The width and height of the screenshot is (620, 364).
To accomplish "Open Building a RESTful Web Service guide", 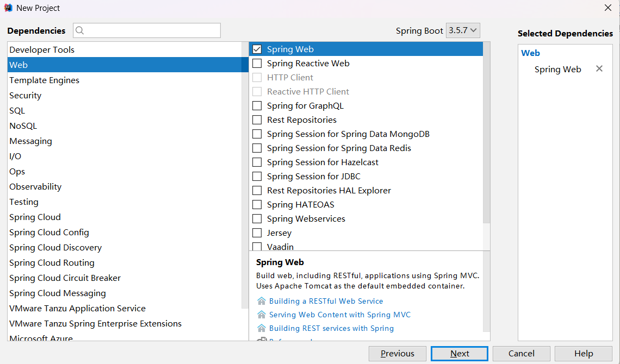I will coord(326,301).
